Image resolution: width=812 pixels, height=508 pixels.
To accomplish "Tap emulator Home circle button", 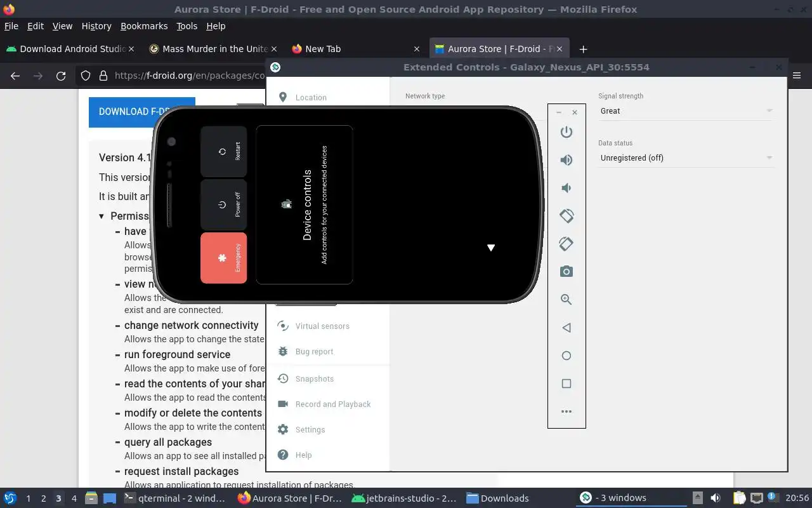I will 566,356.
